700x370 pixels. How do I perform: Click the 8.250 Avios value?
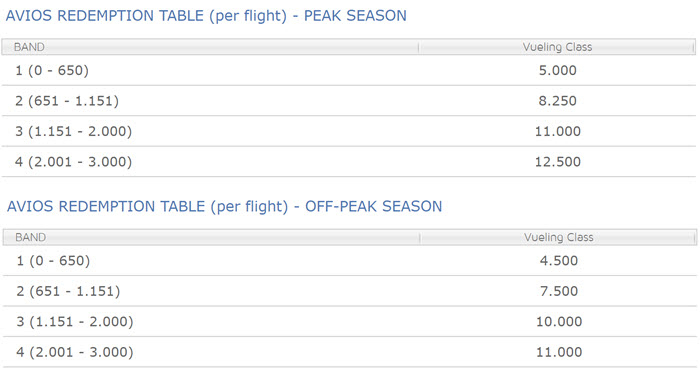pos(558,101)
